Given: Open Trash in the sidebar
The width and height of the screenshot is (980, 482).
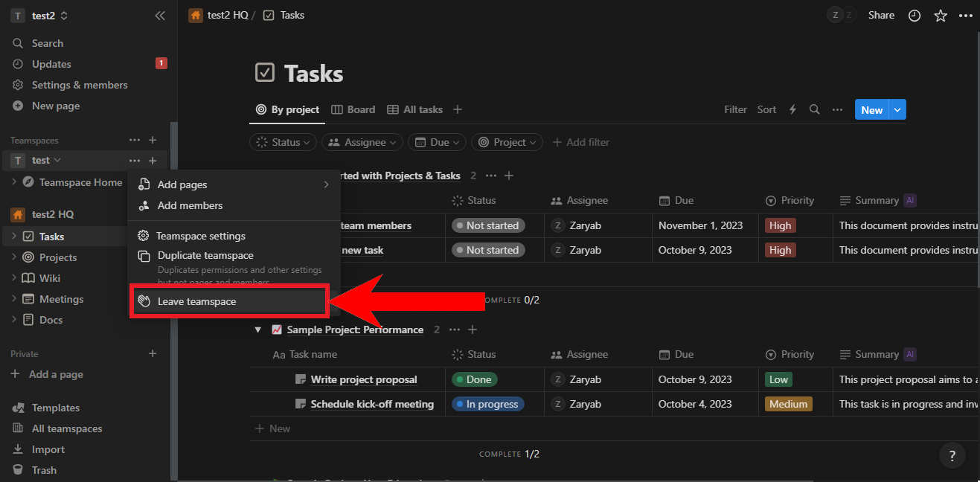Looking at the screenshot, I should [x=44, y=470].
